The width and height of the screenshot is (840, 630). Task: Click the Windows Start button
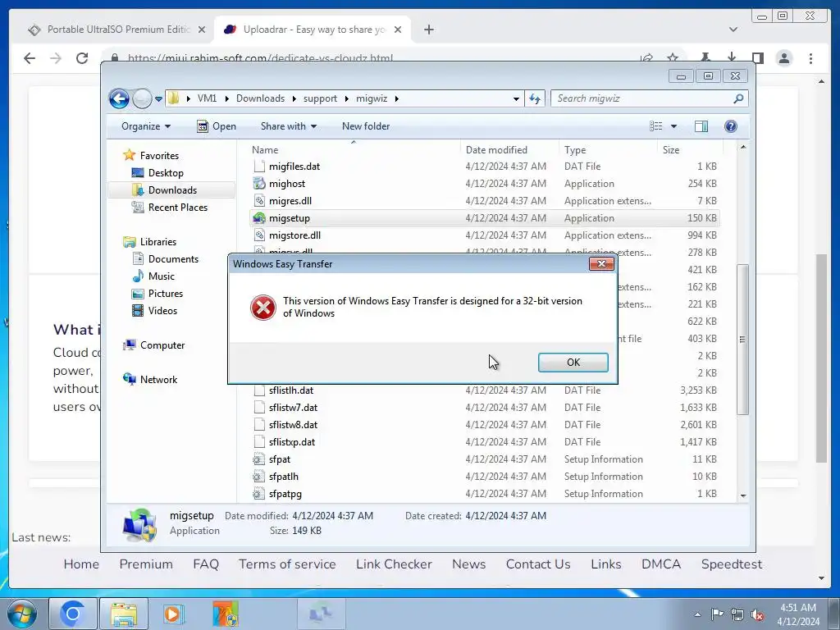coord(22,614)
